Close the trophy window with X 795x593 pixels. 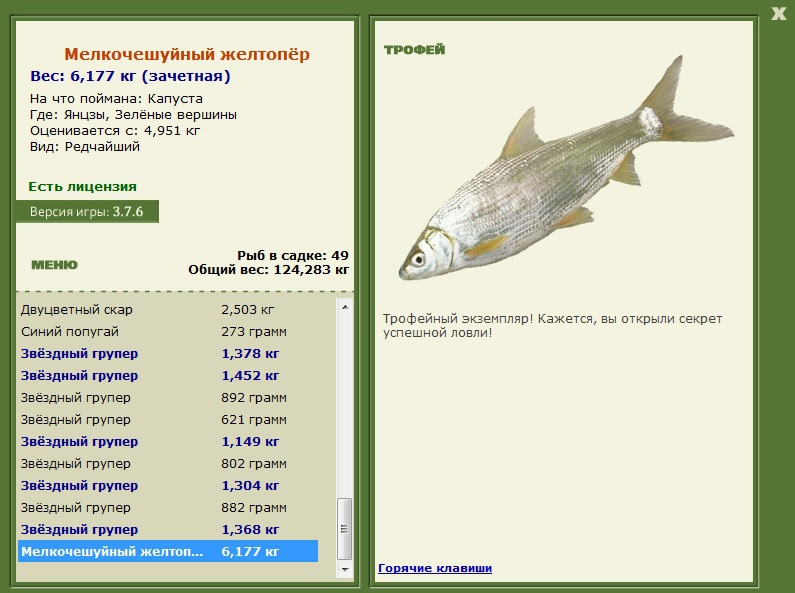tap(779, 13)
